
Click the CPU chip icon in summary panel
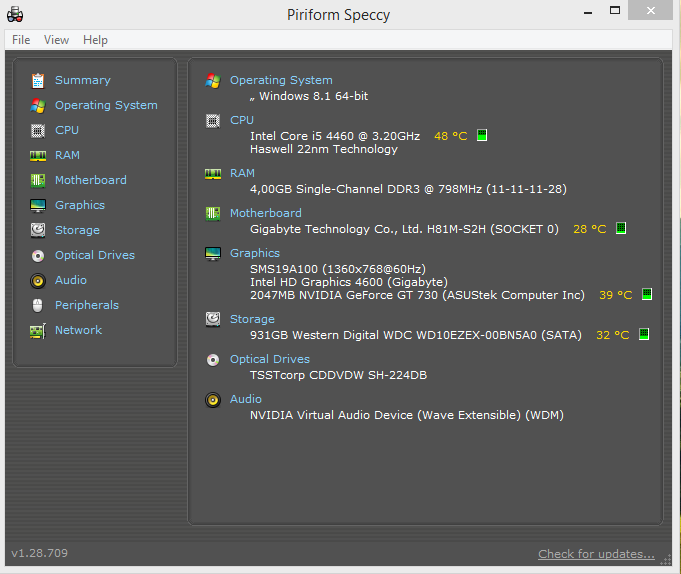click(x=213, y=121)
